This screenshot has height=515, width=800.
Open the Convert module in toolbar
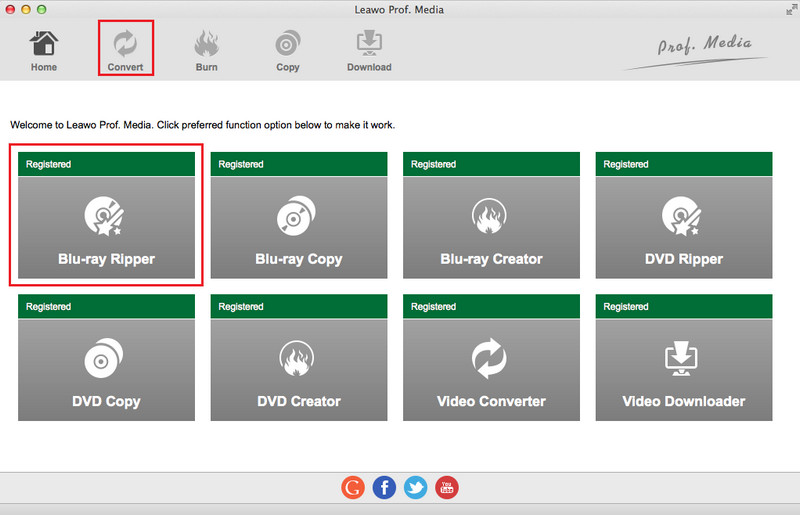tap(126, 51)
